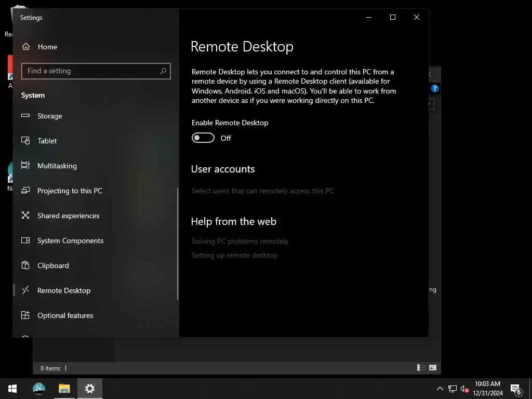Click the System Components icon

[25, 240]
